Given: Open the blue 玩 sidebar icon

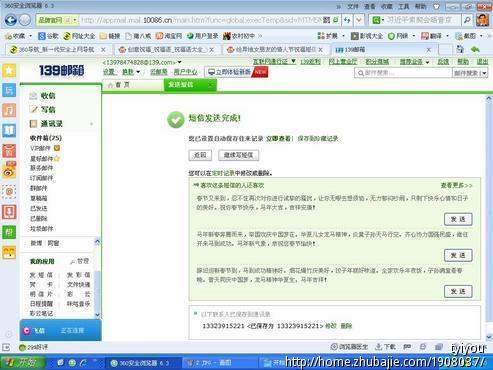Looking at the screenshot, I should pyautogui.click(x=9, y=90).
